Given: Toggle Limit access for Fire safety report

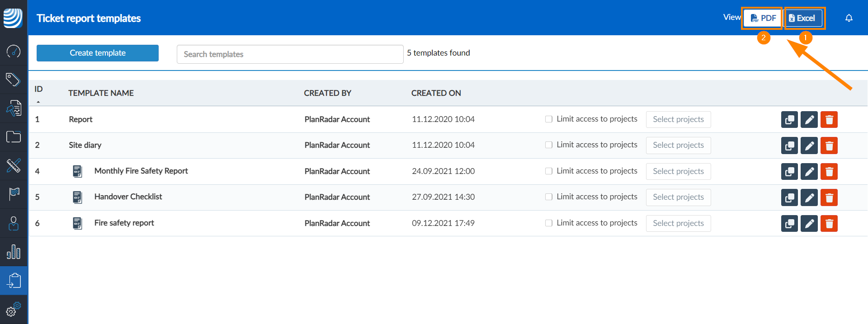Looking at the screenshot, I should click(x=549, y=223).
